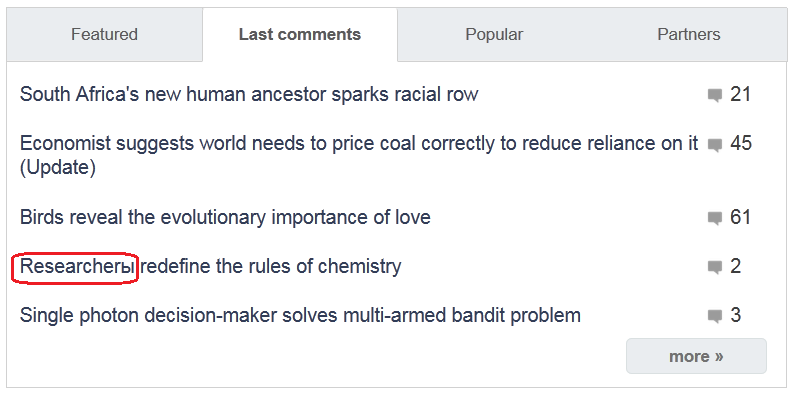Open the Economist coal pricing article
The width and height of the screenshot is (793, 395).
(359, 155)
